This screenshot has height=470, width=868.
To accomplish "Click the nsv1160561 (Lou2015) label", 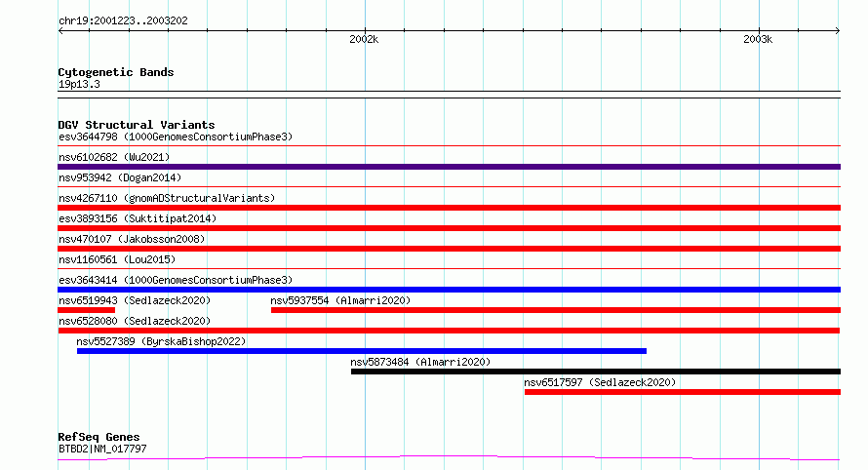I will (117, 259).
